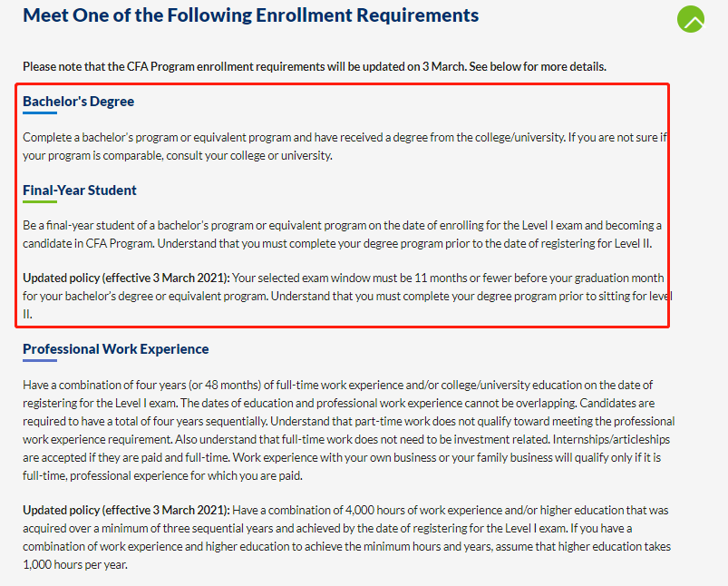Image resolution: width=728 pixels, height=586 pixels.
Task: Select the Bachelor's Degree heading
Action: pyautogui.click(x=78, y=102)
